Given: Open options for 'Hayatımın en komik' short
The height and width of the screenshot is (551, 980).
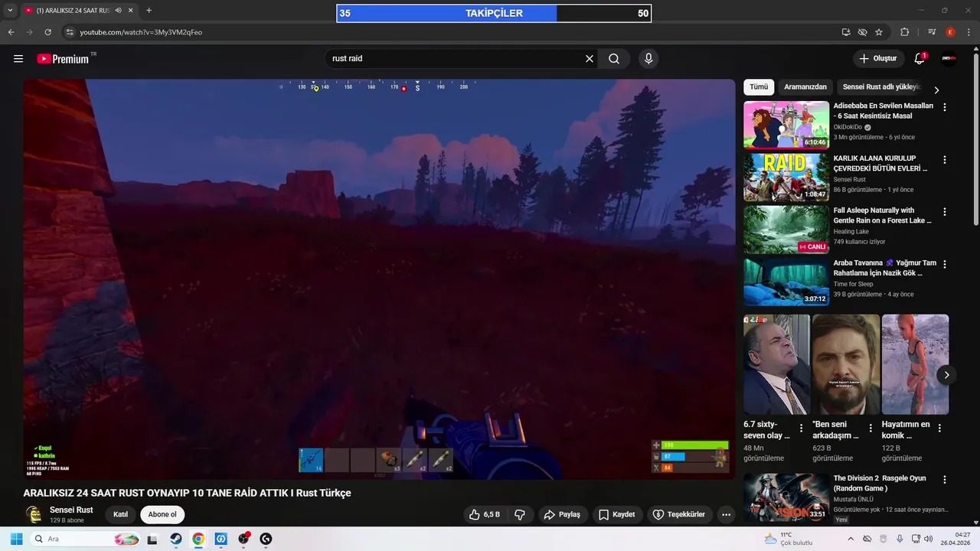Looking at the screenshot, I should pos(939,429).
